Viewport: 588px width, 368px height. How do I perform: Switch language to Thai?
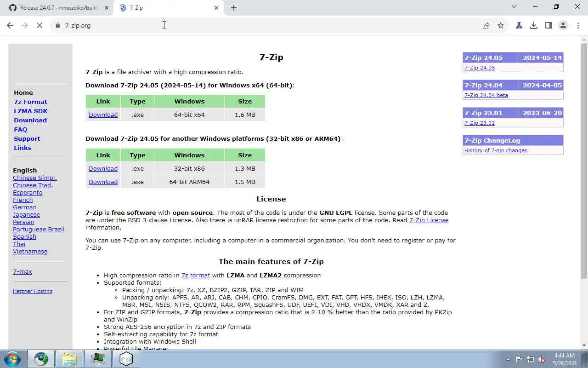tap(19, 244)
